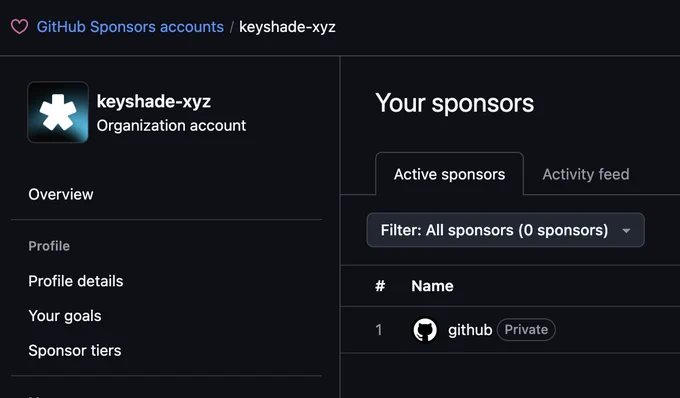Click the keyshade-xyz asterisk logo avatar
680x398 pixels.
(x=58, y=112)
